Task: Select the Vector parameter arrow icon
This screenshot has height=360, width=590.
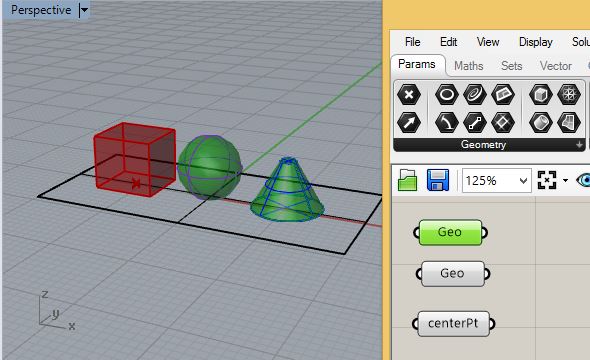Action: tap(409, 122)
